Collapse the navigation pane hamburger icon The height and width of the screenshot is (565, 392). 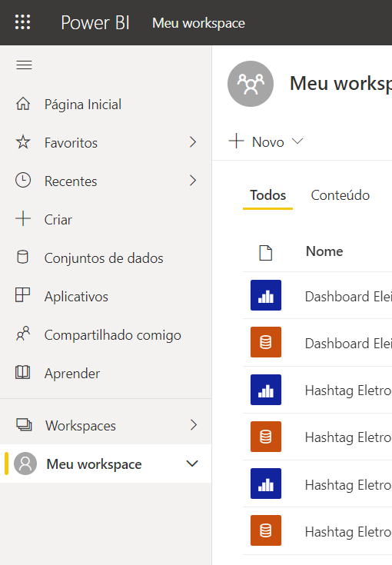coord(24,65)
